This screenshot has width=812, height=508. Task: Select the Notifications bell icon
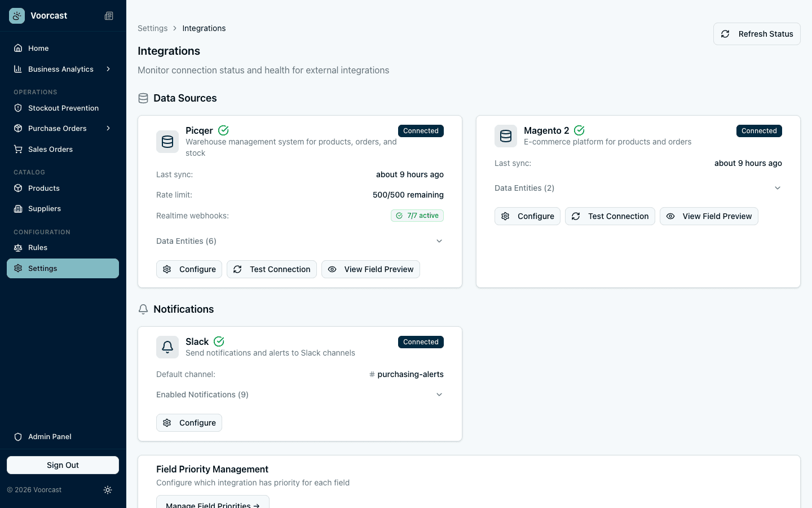point(143,309)
